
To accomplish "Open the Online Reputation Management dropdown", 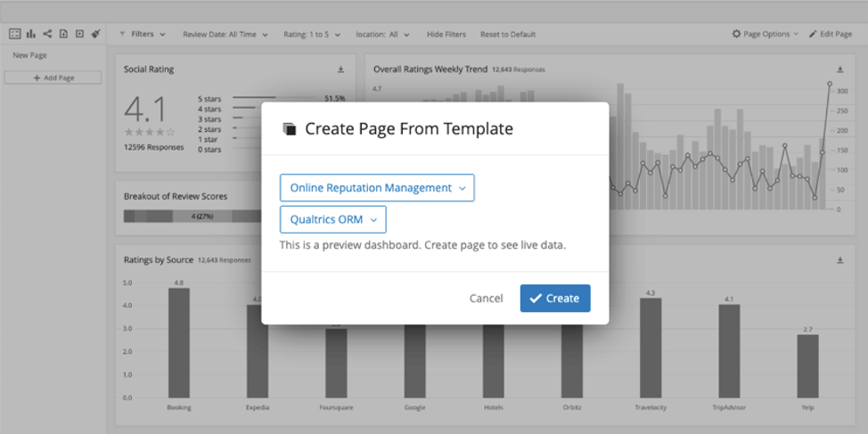I will [377, 188].
